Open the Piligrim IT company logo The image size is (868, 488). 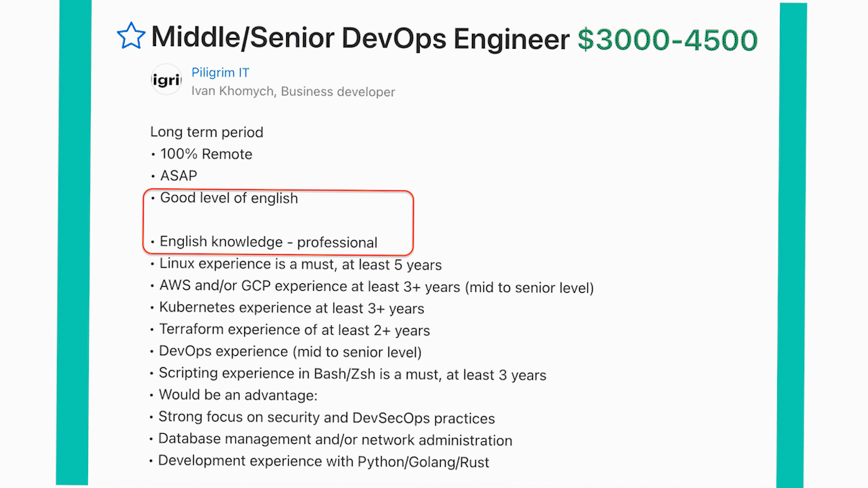click(x=166, y=81)
